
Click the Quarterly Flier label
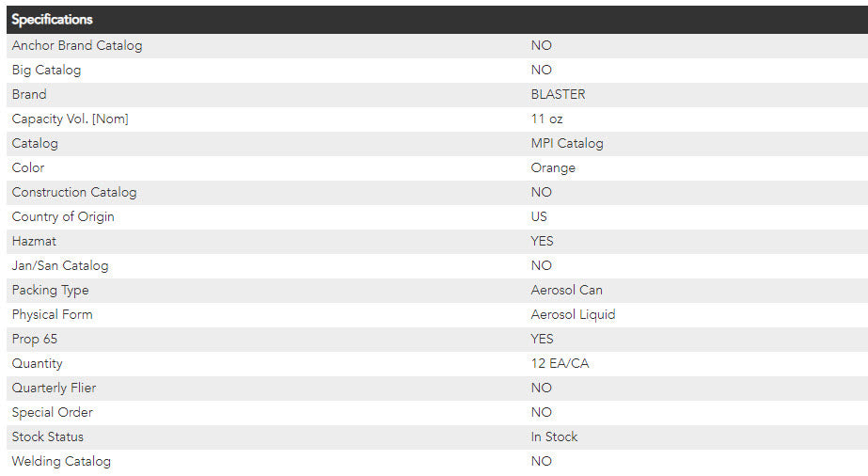pos(54,388)
